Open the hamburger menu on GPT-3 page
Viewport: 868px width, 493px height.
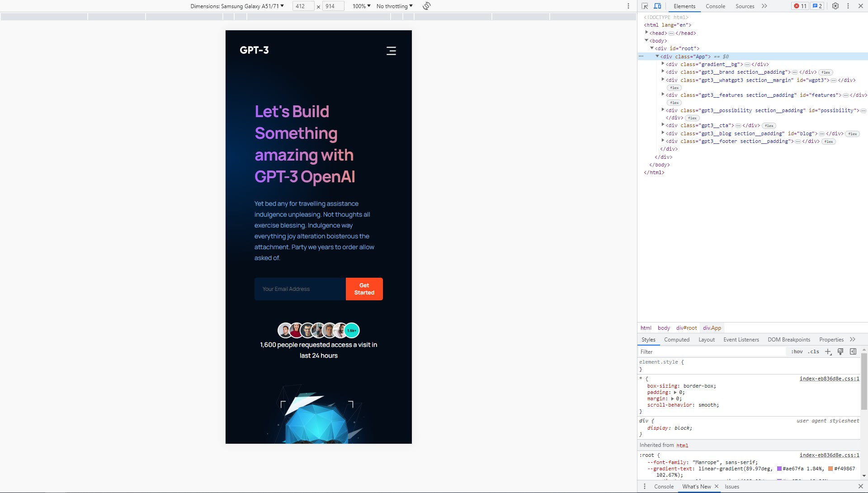tap(391, 51)
